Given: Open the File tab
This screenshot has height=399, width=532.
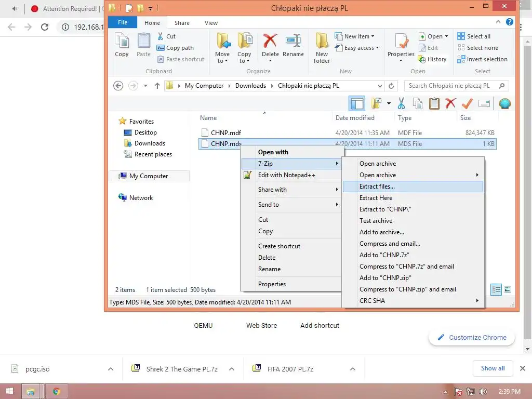Looking at the screenshot, I should pyautogui.click(x=123, y=22).
